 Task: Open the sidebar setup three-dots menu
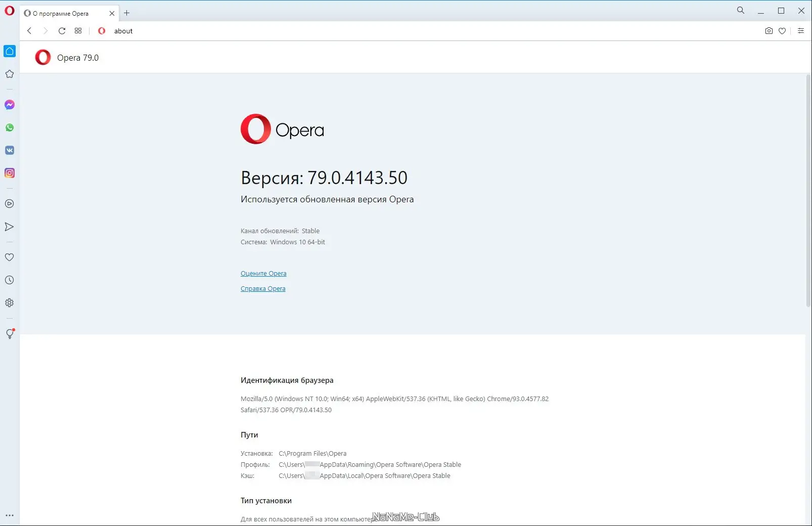pyautogui.click(x=10, y=515)
